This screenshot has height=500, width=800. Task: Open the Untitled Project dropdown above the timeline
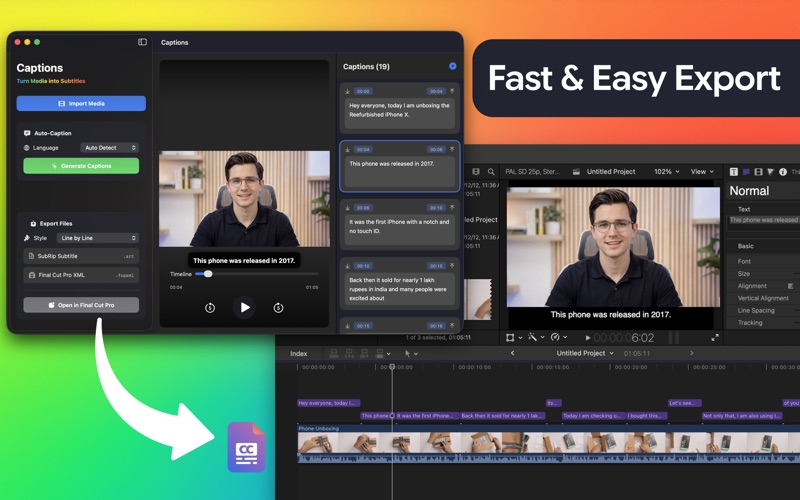coord(585,353)
